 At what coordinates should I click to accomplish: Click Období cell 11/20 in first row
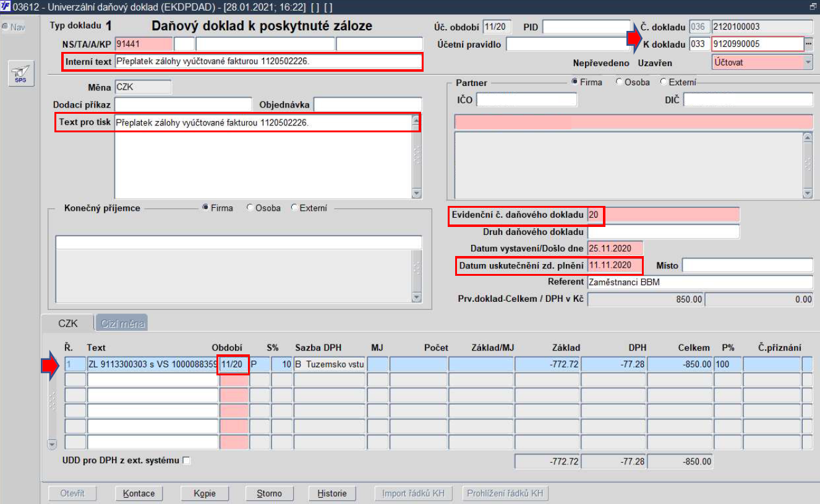coord(234,364)
